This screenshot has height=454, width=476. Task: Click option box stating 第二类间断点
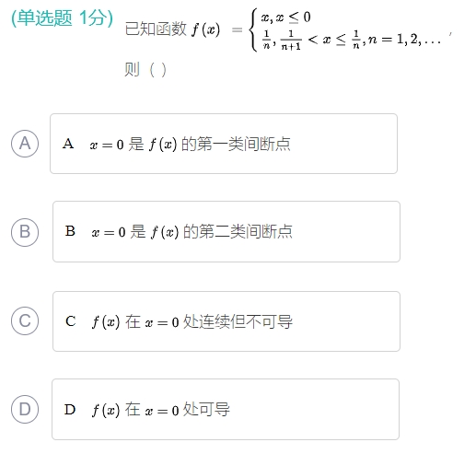(226, 232)
